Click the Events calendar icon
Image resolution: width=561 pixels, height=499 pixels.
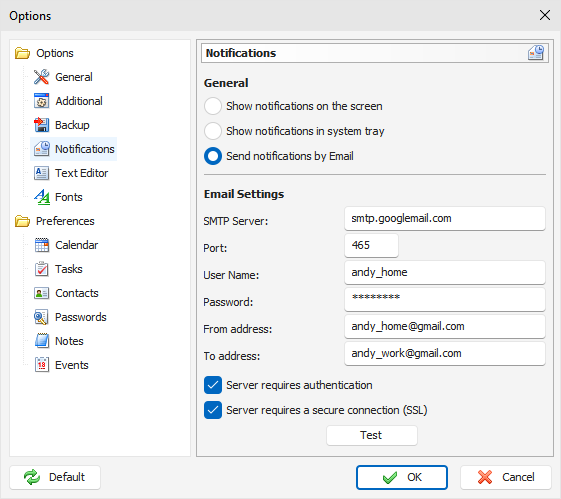click(x=42, y=365)
